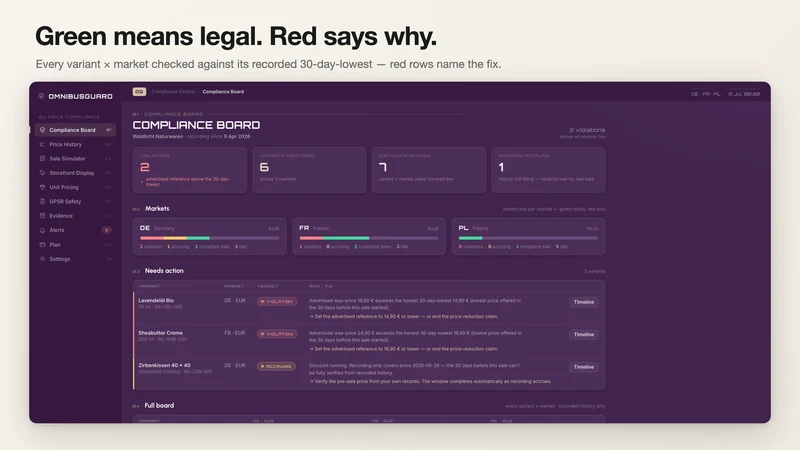This screenshot has width=800, height=450.
Task: Click the VERDICT column header
Action: pyautogui.click(x=268, y=286)
